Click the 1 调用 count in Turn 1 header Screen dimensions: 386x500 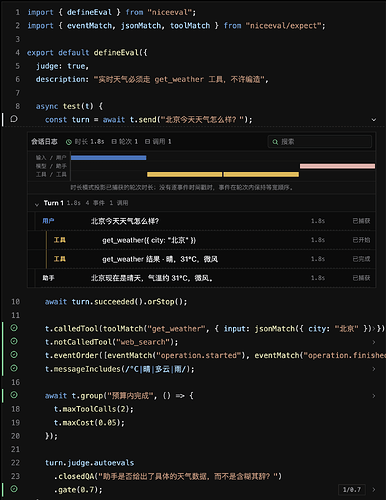pyautogui.click(x=119, y=203)
